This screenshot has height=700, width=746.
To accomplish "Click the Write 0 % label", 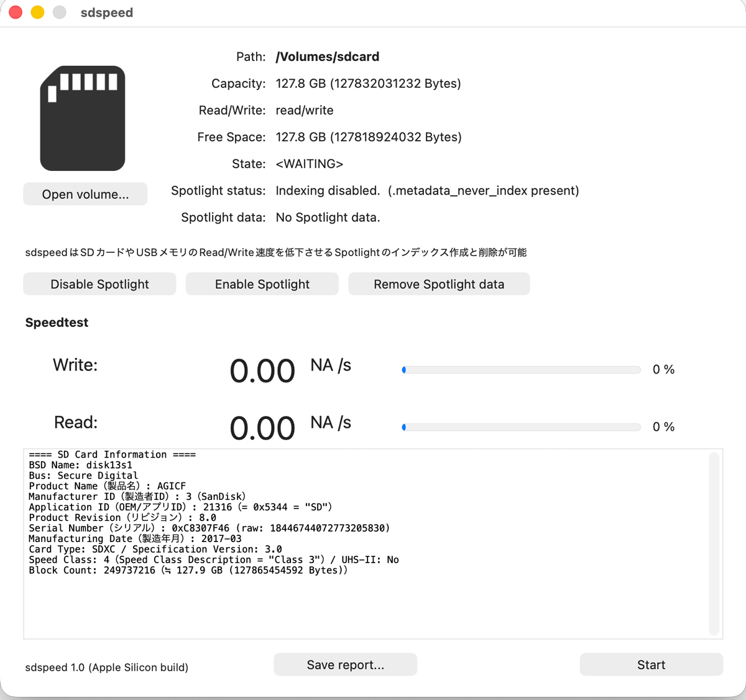I will pyautogui.click(x=663, y=369).
